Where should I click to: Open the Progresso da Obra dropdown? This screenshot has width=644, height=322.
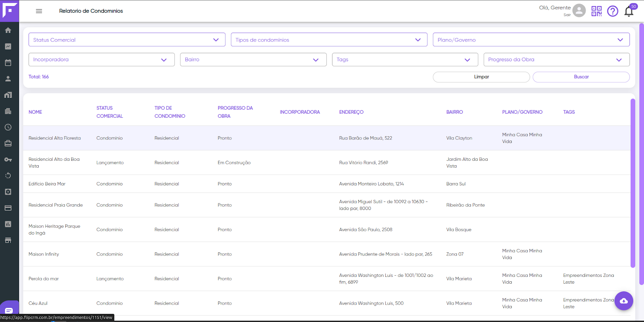(x=556, y=60)
